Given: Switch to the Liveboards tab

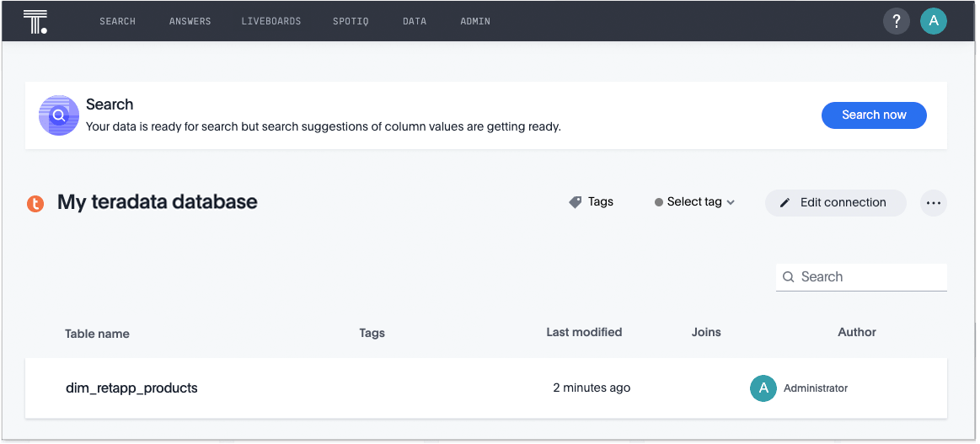Looking at the screenshot, I should click(270, 21).
